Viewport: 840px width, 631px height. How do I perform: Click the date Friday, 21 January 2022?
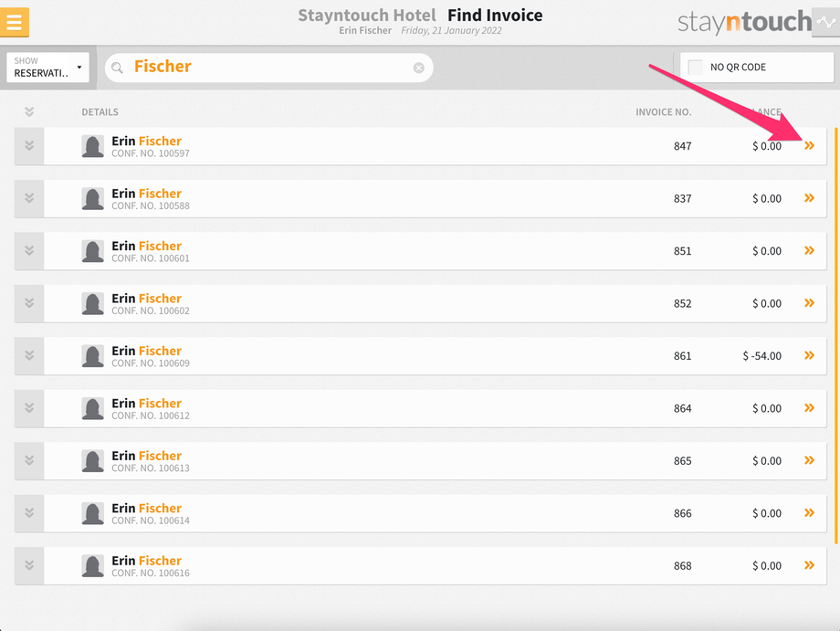tap(451, 30)
